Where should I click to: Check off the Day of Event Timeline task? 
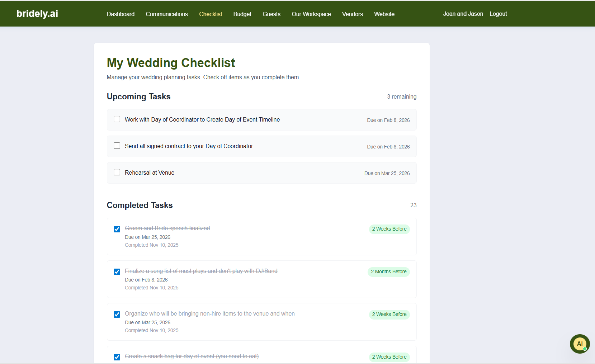tap(117, 119)
